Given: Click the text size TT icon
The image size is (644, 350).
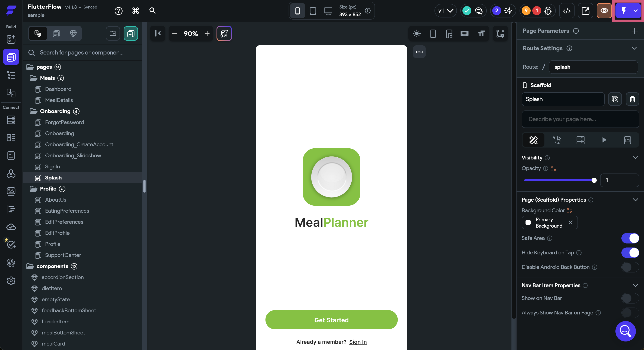Looking at the screenshot, I should tap(481, 33).
